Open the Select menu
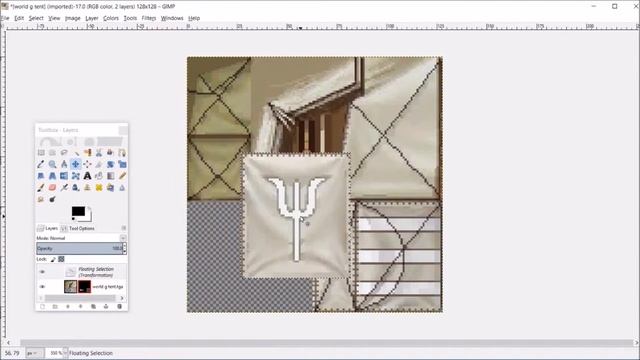This screenshot has width=640, height=360. (x=36, y=18)
